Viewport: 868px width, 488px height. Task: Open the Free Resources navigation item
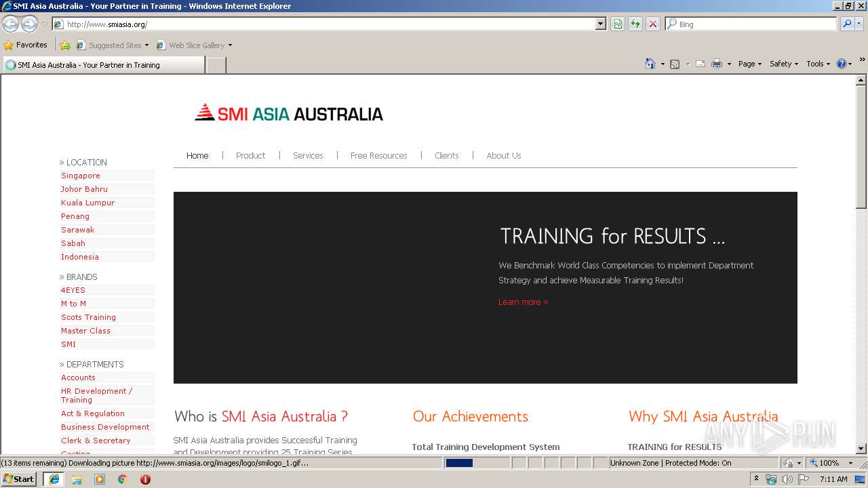coord(378,155)
